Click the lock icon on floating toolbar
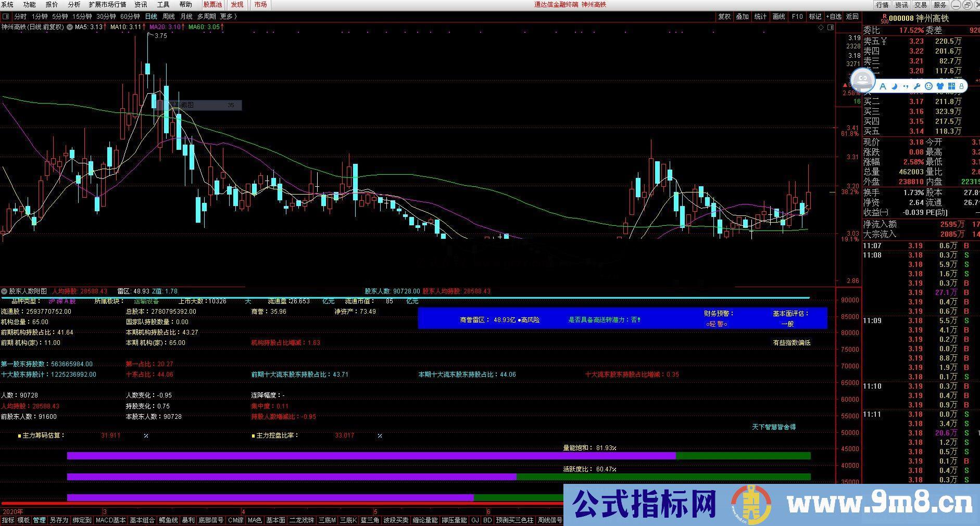 (x=962, y=86)
